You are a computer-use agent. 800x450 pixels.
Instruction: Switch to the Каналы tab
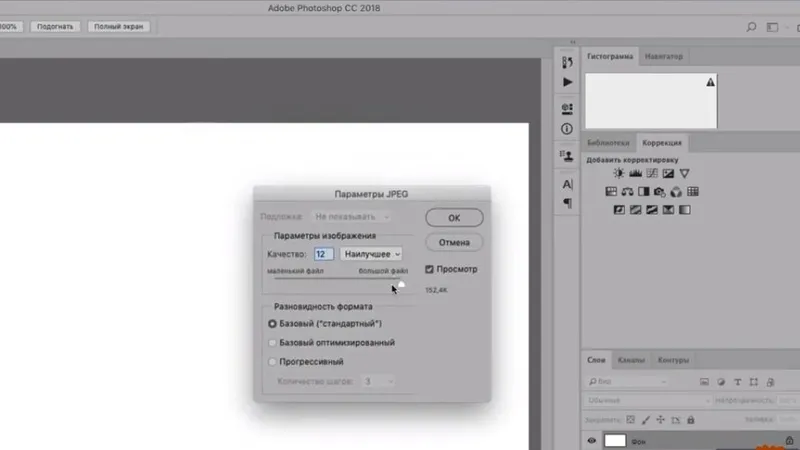tap(631, 360)
